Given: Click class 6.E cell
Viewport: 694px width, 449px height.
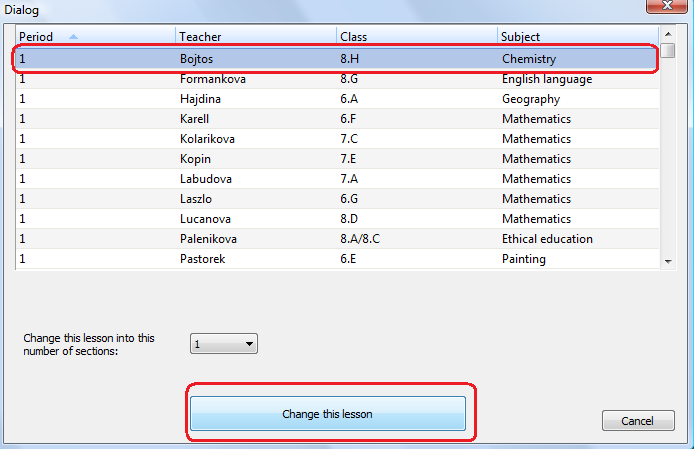Looking at the screenshot, I should click(x=348, y=259).
